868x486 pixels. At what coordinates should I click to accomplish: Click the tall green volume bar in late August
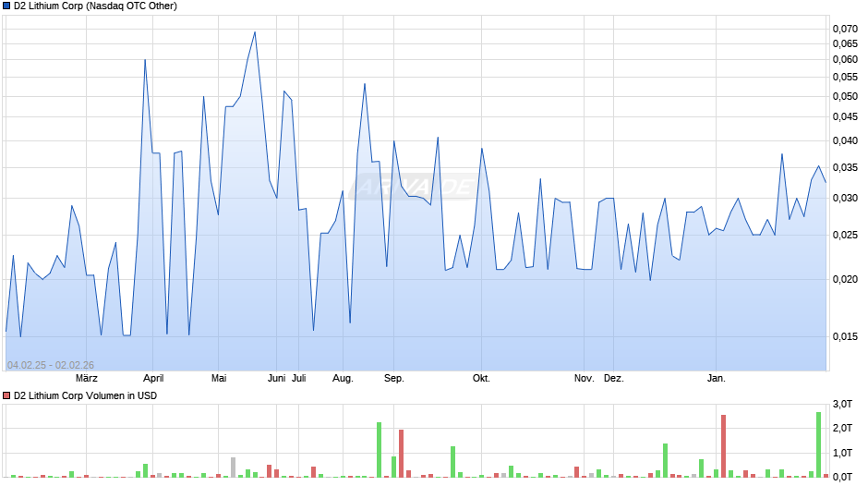coord(380,449)
